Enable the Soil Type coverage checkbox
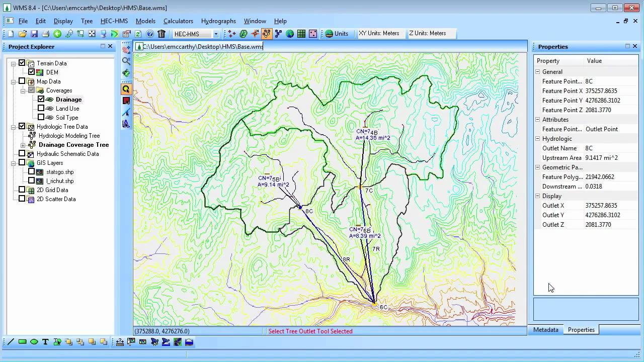Screen dimensions: 644x362 (x=41, y=118)
